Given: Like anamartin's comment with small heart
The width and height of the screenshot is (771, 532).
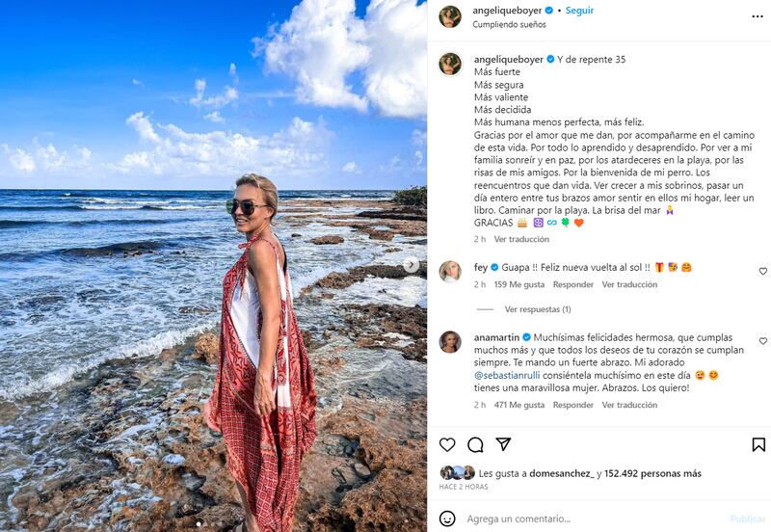Looking at the screenshot, I should click(x=763, y=341).
